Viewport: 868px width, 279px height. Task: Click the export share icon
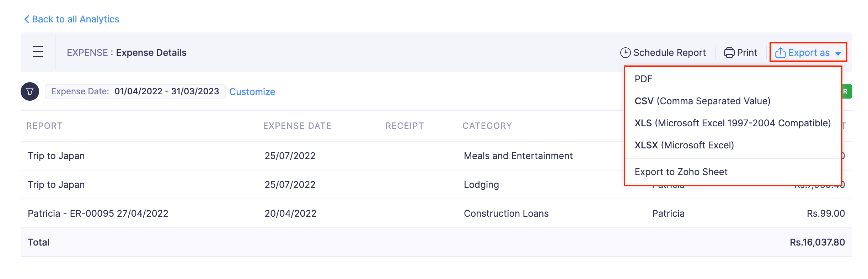780,53
